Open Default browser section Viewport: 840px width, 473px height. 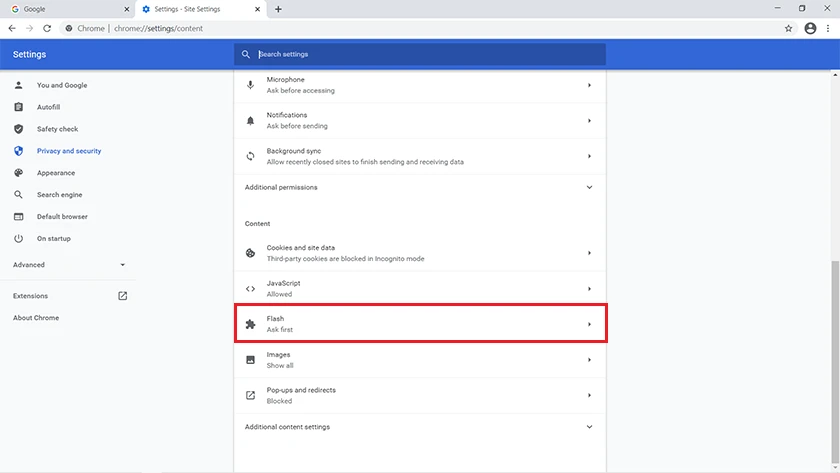point(62,217)
